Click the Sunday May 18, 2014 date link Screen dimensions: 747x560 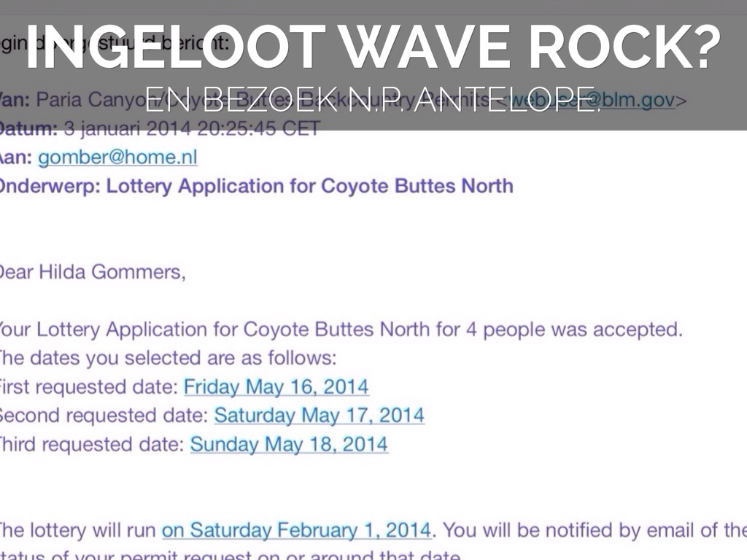pos(289,444)
